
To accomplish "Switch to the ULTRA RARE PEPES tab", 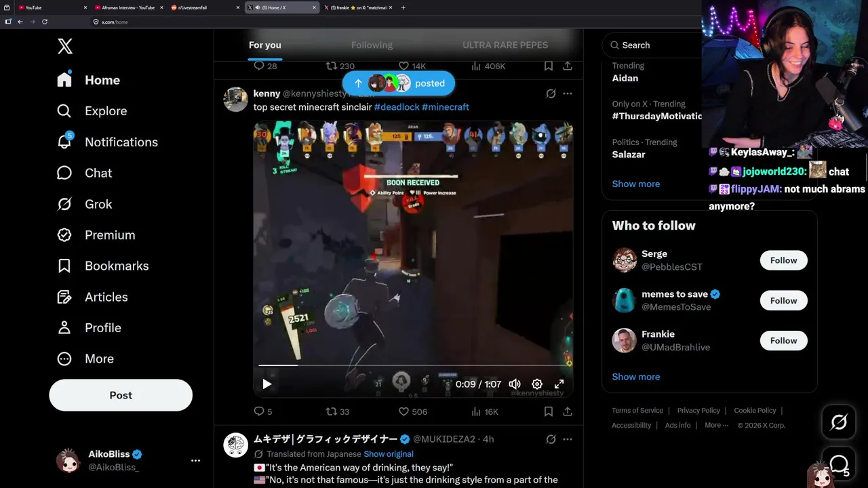I will 505,45.
